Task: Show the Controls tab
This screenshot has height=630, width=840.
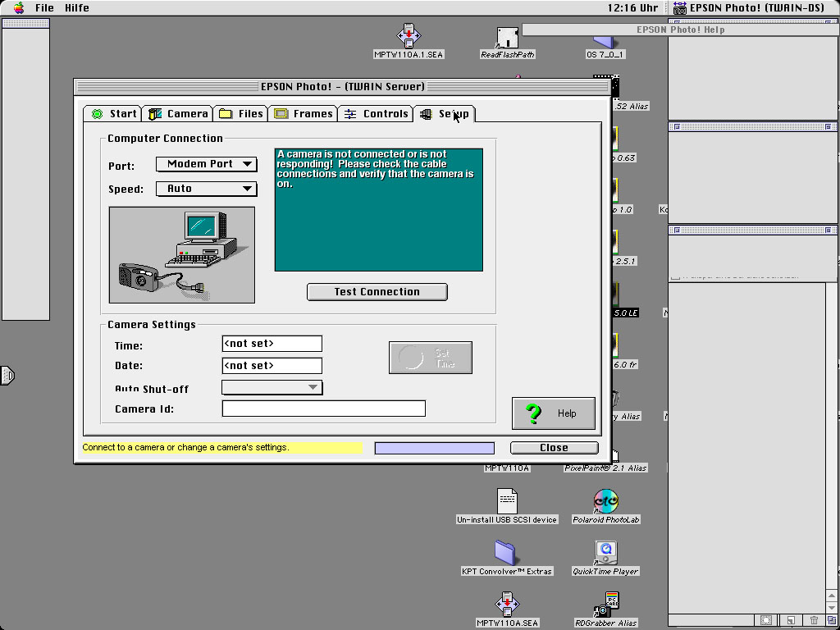Action: (376, 113)
